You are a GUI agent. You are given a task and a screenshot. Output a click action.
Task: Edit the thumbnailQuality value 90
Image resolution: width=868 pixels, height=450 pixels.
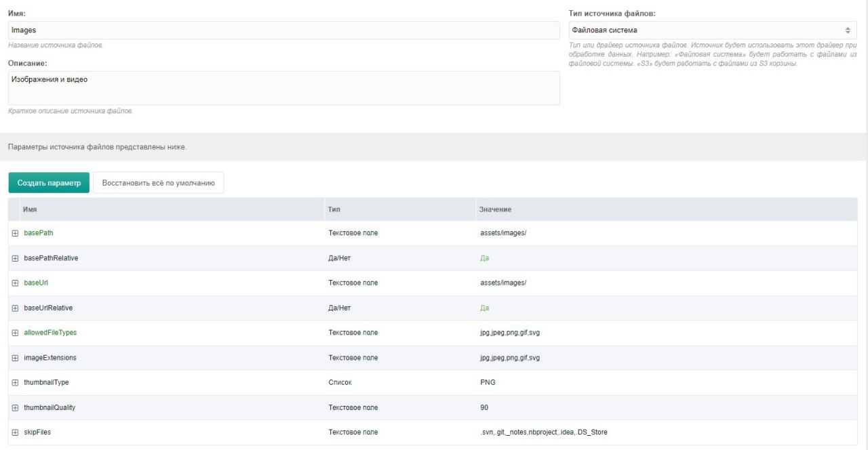coord(484,407)
